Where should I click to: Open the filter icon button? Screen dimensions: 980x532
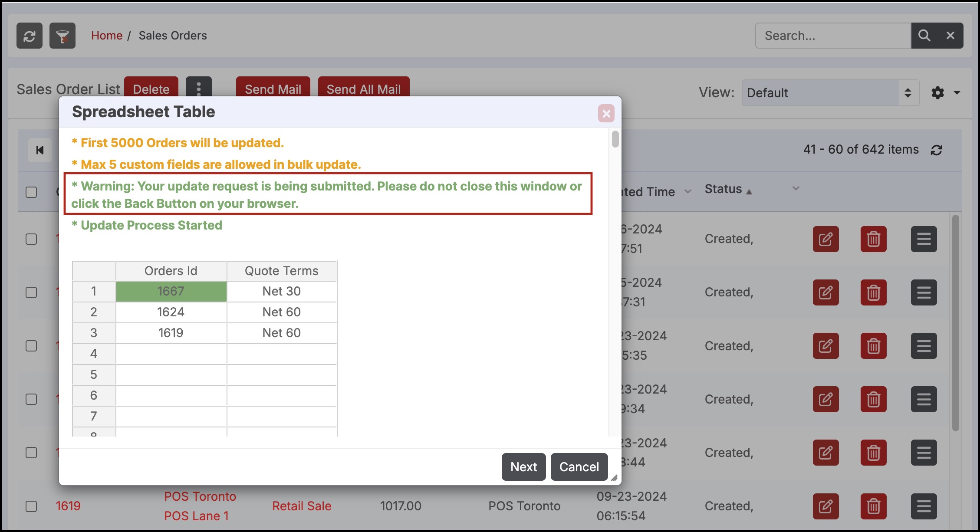pyautogui.click(x=62, y=36)
